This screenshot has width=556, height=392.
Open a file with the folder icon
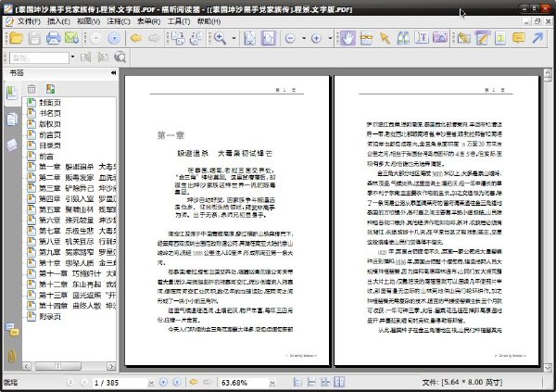pyautogui.click(x=16, y=38)
